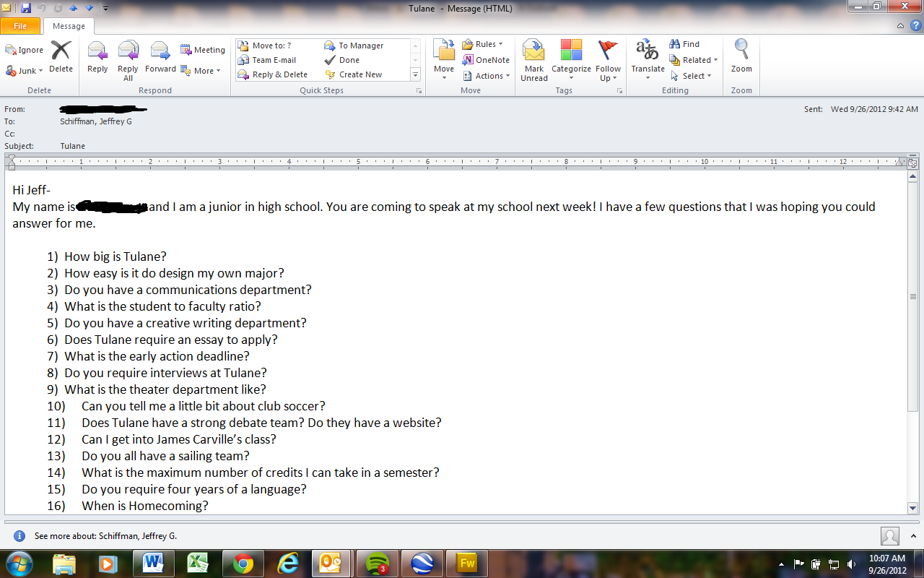Open the Select dropdown
Screen dimensions: 924x578
click(x=691, y=76)
